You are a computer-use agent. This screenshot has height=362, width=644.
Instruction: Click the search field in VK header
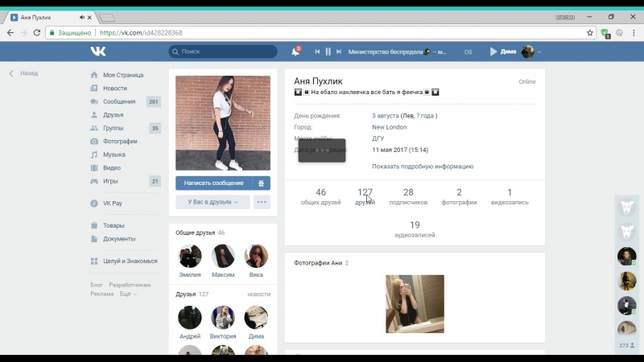point(223,51)
